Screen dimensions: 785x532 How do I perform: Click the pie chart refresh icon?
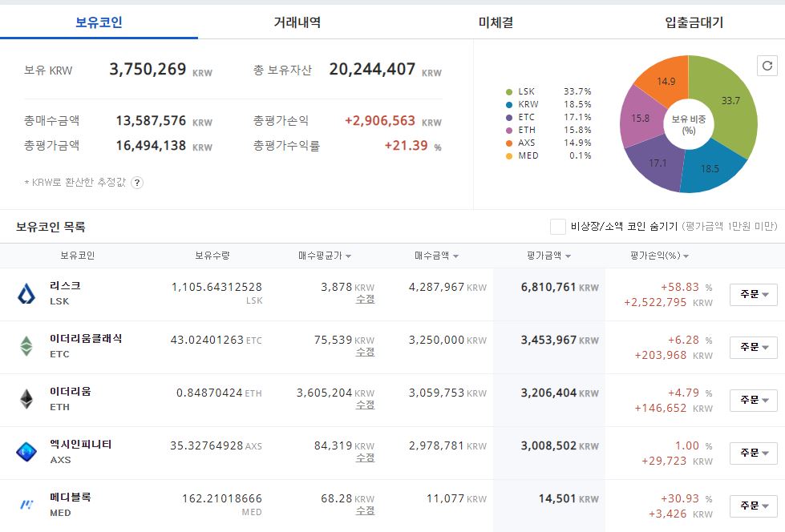767,66
